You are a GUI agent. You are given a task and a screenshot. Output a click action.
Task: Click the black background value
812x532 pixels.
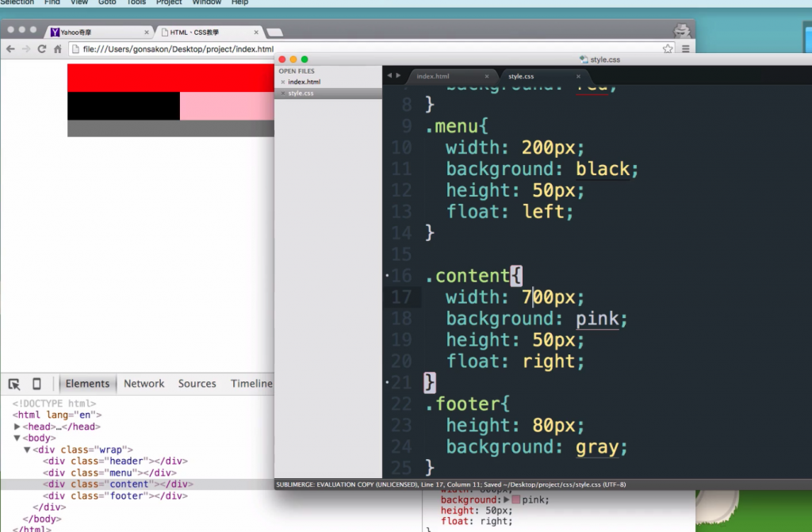pos(603,169)
